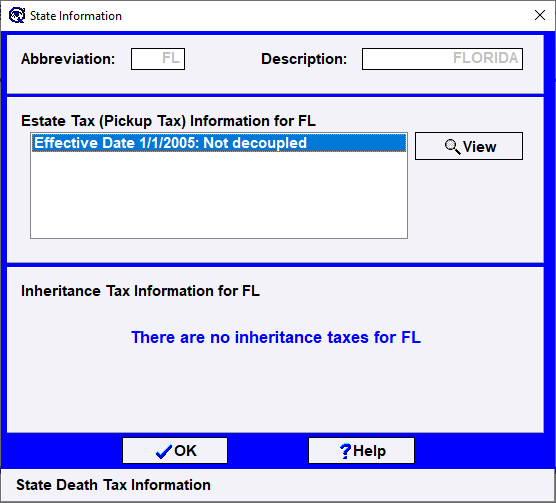Click empty area of estate tax list
Image resolution: width=556 pixels, height=503 pixels.
point(219,195)
